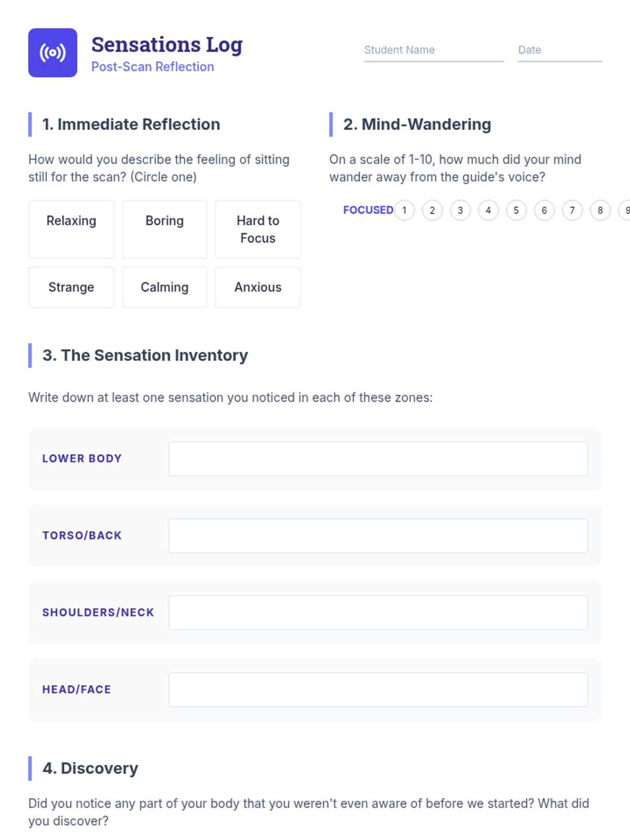
Task: Pick the Anxious feeling option
Action: tap(258, 287)
